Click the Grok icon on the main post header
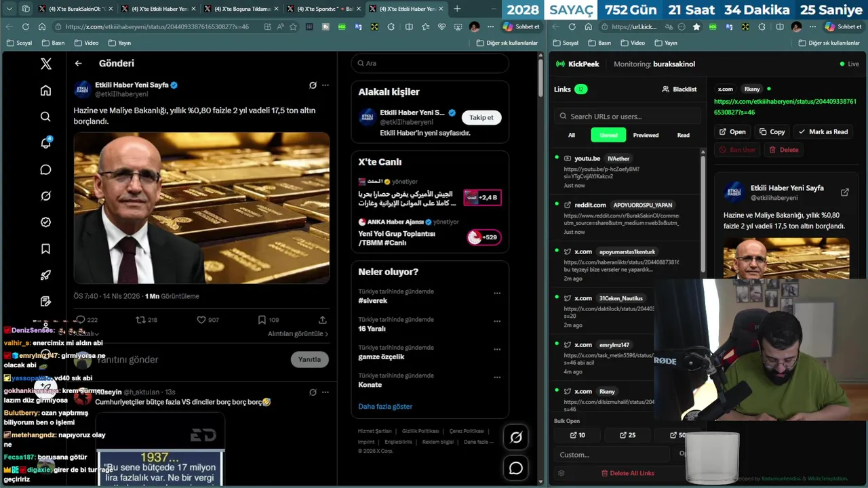Image resolution: width=868 pixels, height=488 pixels. tap(313, 85)
